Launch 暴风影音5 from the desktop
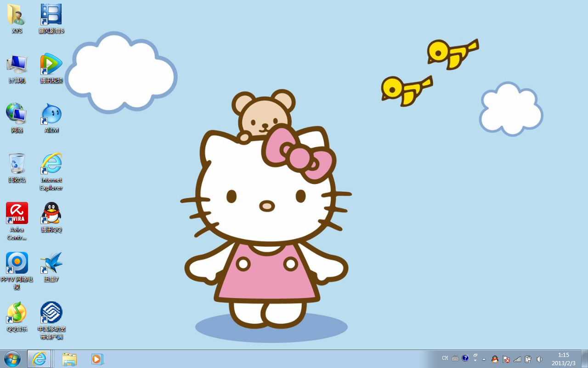Screen dimensions: 588x368 [x=51, y=19]
